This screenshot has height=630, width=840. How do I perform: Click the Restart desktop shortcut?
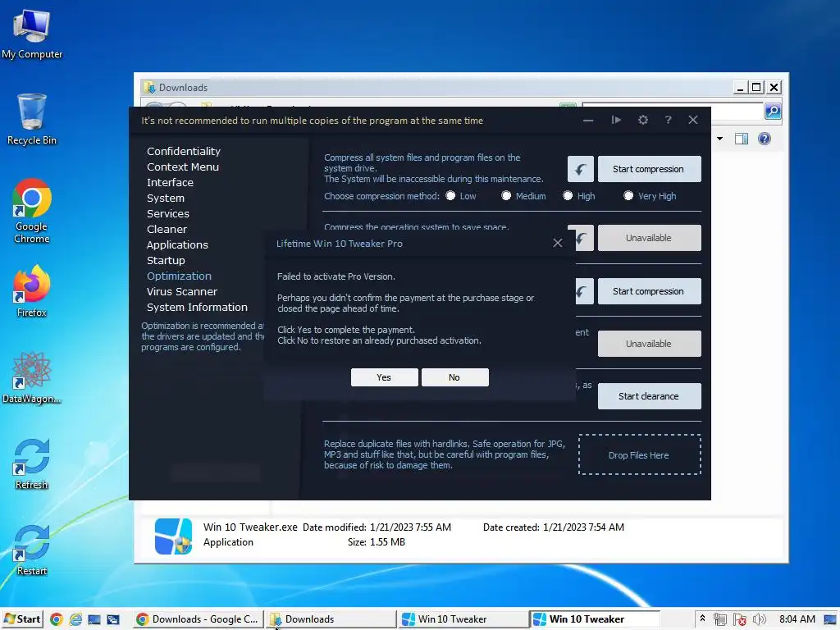pos(32,550)
